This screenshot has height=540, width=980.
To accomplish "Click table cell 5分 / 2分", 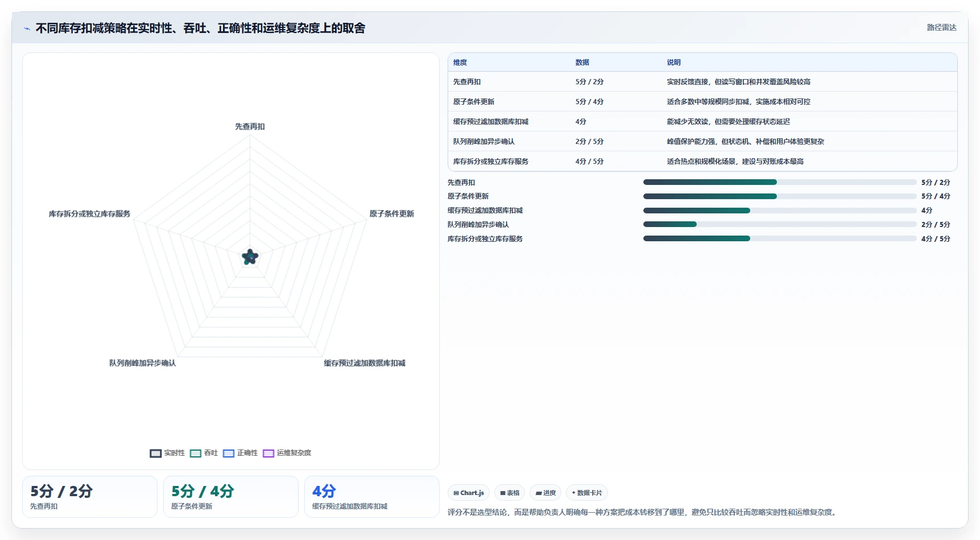I will tap(589, 82).
